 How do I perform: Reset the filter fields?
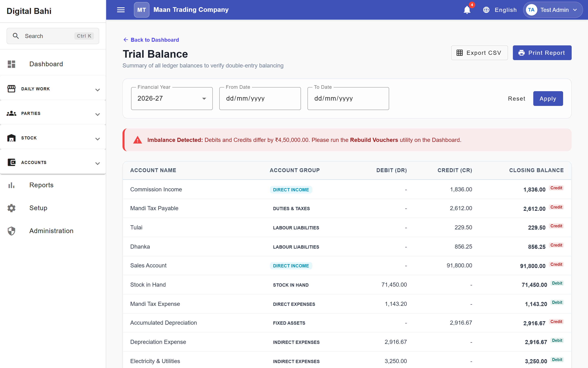point(517,99)
